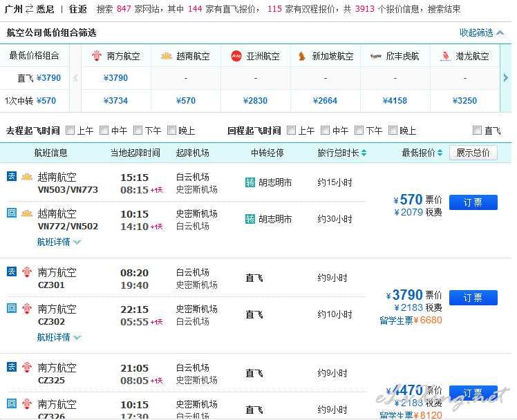Click flight number CZ301
Screen dimensions: 517x420
pos(51,285)
